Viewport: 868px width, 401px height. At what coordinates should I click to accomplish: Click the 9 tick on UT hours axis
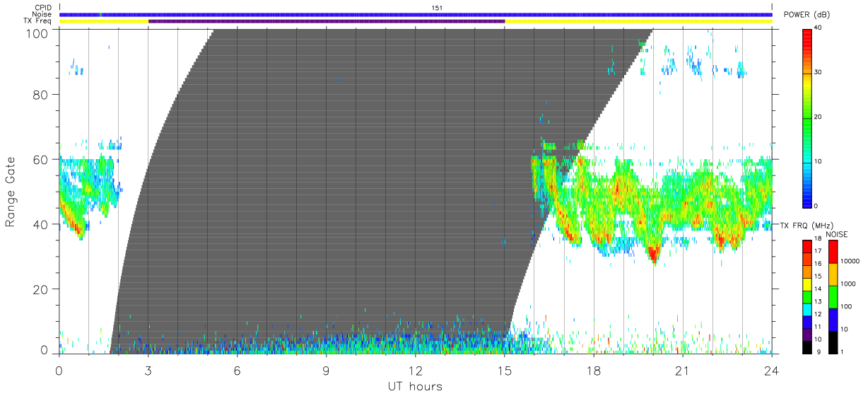[x=327, y=371]
